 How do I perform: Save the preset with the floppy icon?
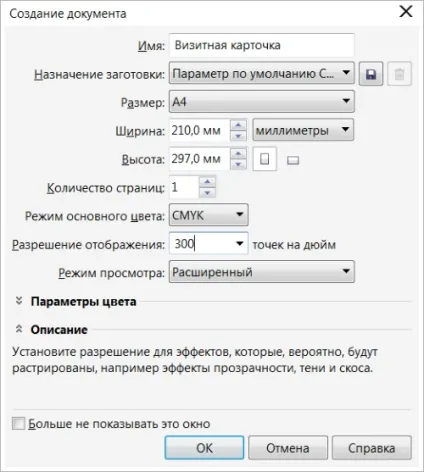371,74
